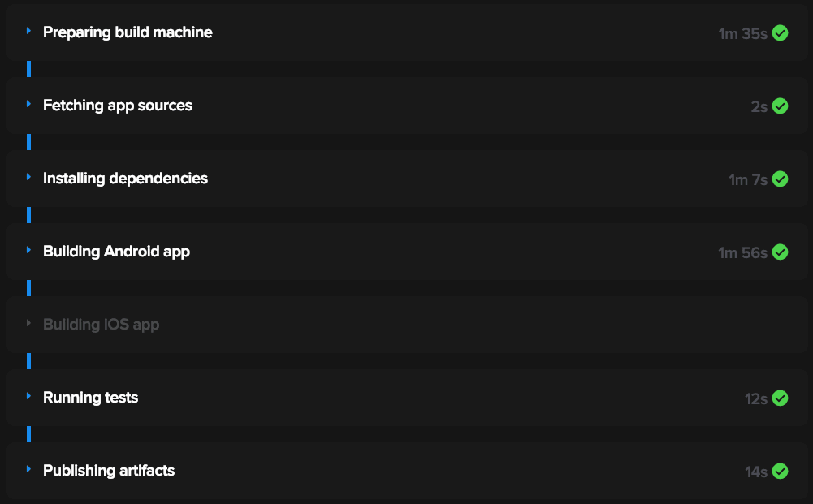Click the blue progress bar above Fetching app sources

click(x=29, y=69)
